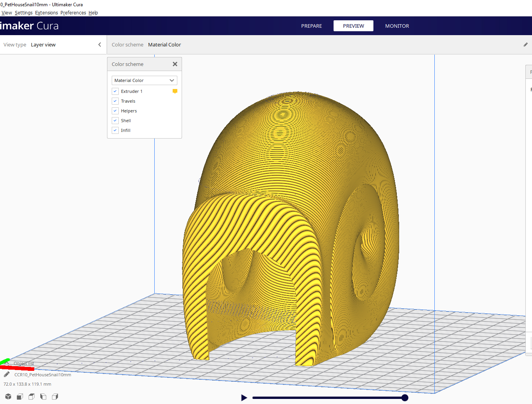
Task: Disable the Infill visibility checkbox
Action: [115, 130]
